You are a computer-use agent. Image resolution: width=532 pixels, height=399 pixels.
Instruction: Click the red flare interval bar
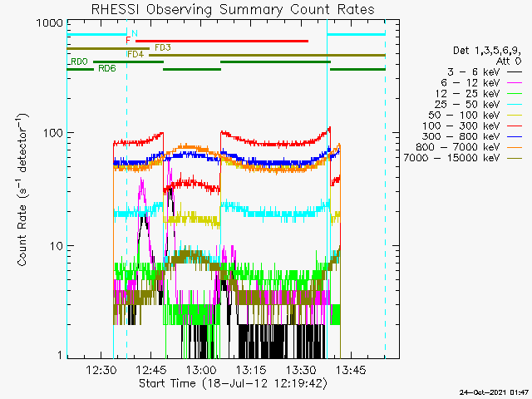tap(222, 41)
